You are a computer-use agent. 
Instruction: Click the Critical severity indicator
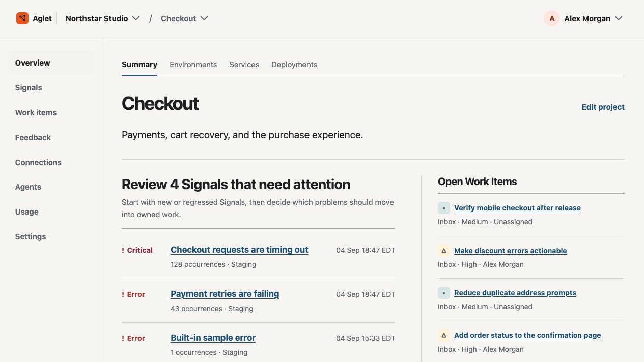137,250
